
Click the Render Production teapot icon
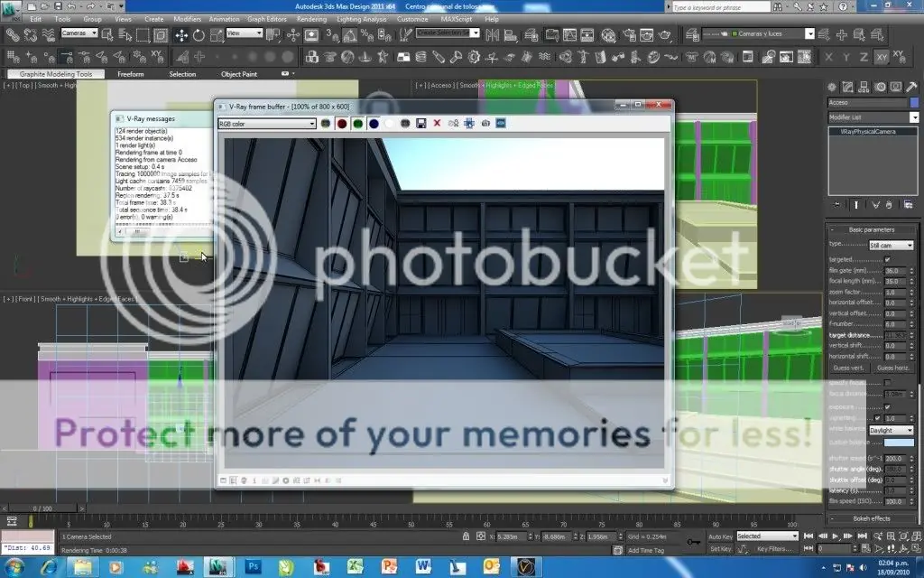click(665, 35)
